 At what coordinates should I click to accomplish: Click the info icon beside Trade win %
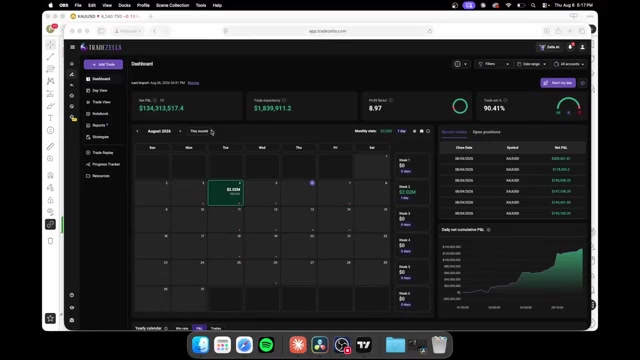tap(505, 100)
